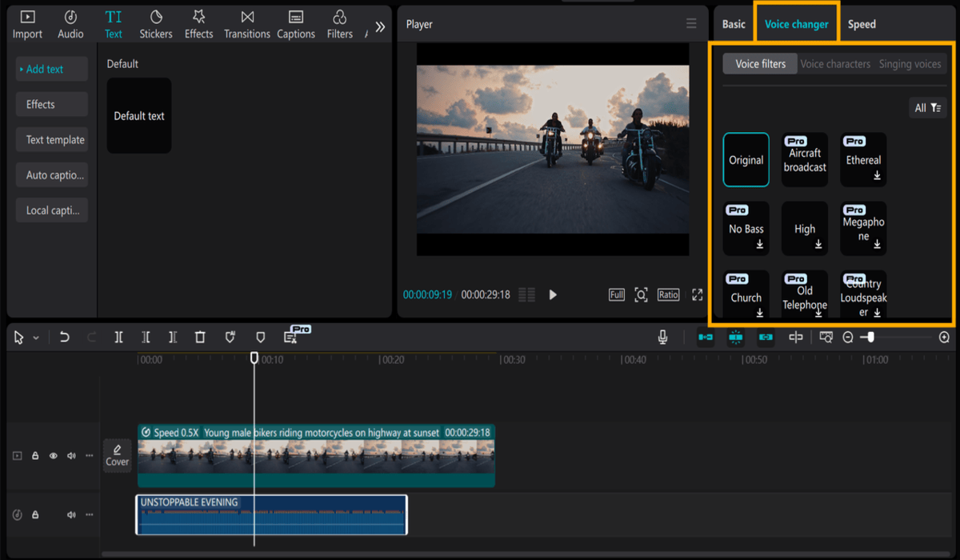This screenshot has height=560, width=960.
Task: Expand the hidden toolbar tabs chevron
Action: [x=380, y=26]
